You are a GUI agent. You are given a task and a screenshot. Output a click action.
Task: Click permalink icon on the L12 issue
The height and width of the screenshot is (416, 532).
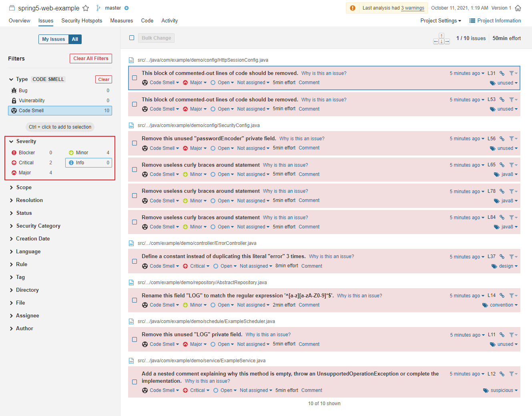(502, 374)
